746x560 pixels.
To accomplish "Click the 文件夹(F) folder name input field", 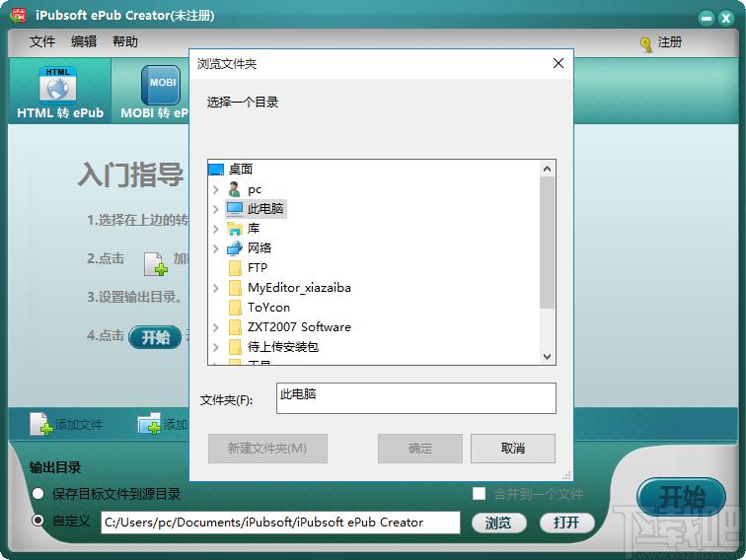I will 415,398.
